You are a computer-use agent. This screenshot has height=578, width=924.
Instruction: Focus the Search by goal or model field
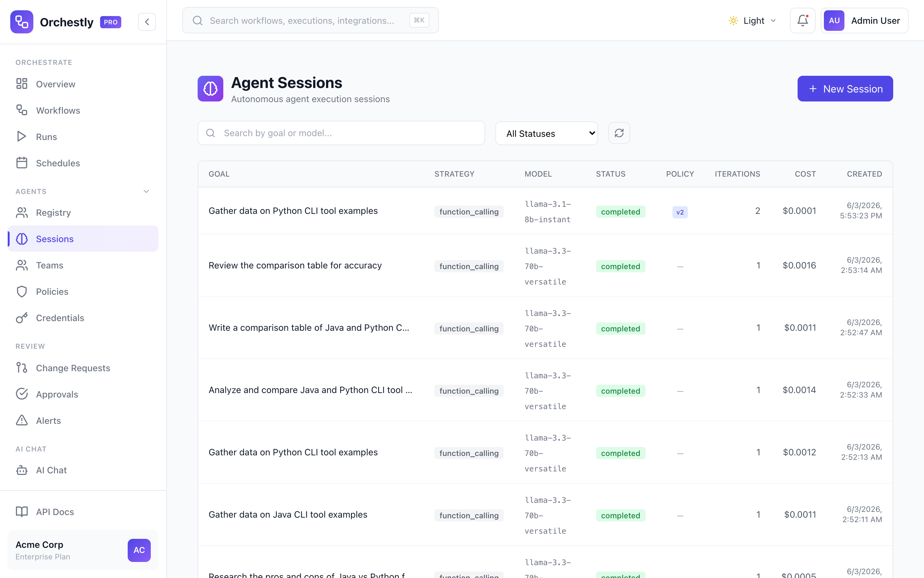(x=341, y=133)
